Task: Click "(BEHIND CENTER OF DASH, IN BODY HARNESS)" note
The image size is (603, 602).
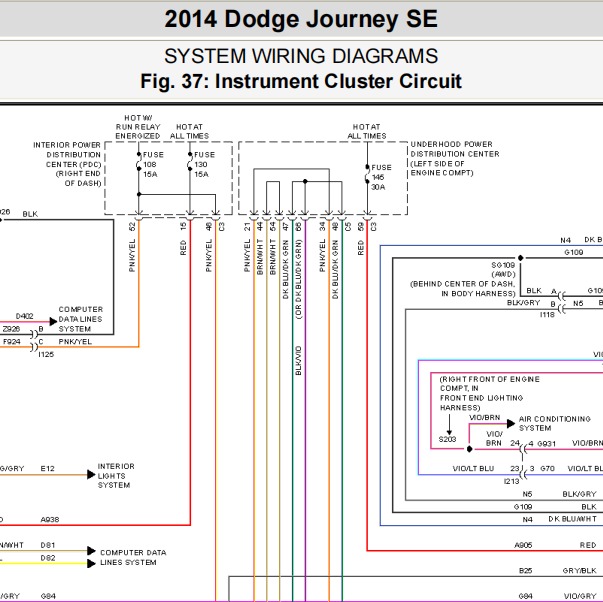Action: [x=463, y=288]
